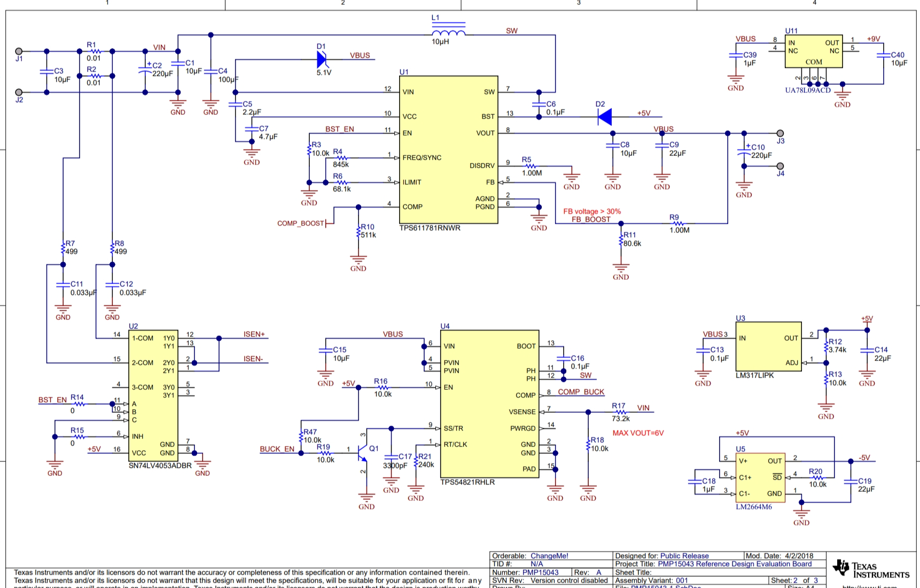Viewport: 920px width, 588px height.
Task: Click the 'FB voltage > 30%' annotation
Action: coord(592,211)
